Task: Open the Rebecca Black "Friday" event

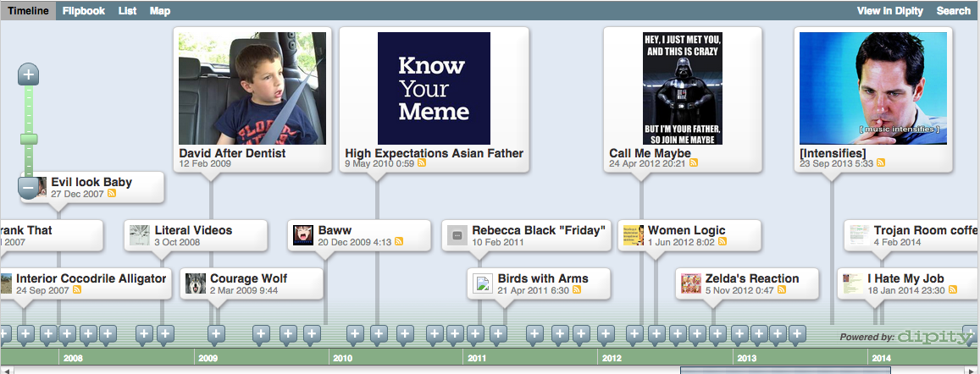Action: tap(539, 230)
